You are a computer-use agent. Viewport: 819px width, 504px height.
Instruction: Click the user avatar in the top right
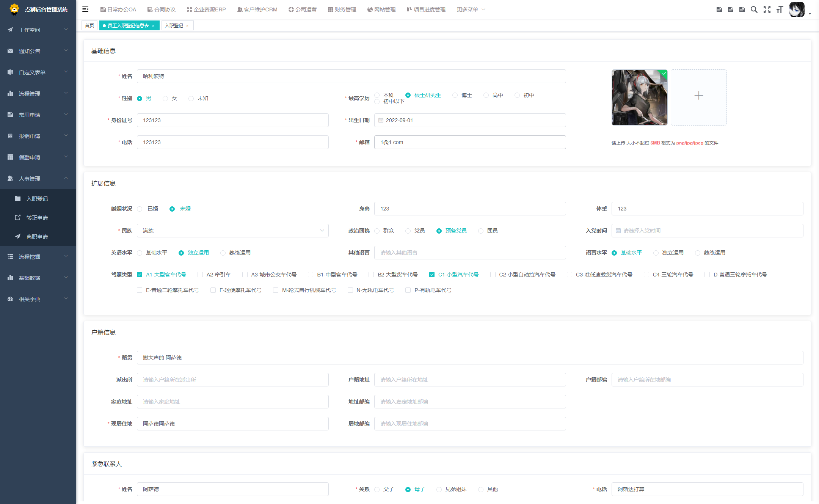pyautogui.click(x=797, y=9)
